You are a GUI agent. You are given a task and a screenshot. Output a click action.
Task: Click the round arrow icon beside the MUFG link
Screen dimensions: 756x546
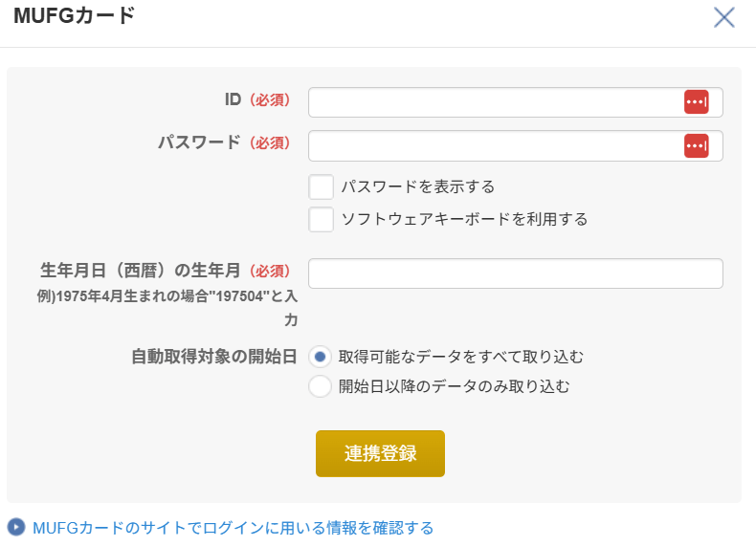click(x=16, y=527)
